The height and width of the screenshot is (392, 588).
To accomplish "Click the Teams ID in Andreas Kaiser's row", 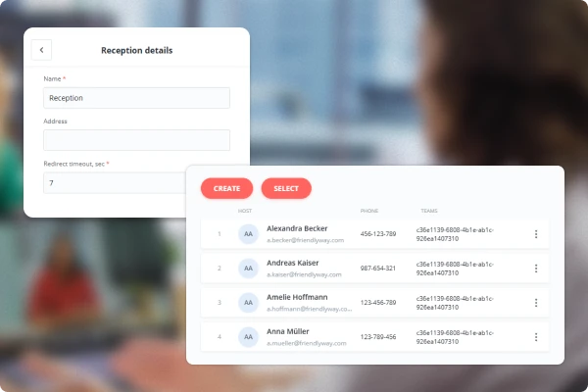I will pos(455,269).
